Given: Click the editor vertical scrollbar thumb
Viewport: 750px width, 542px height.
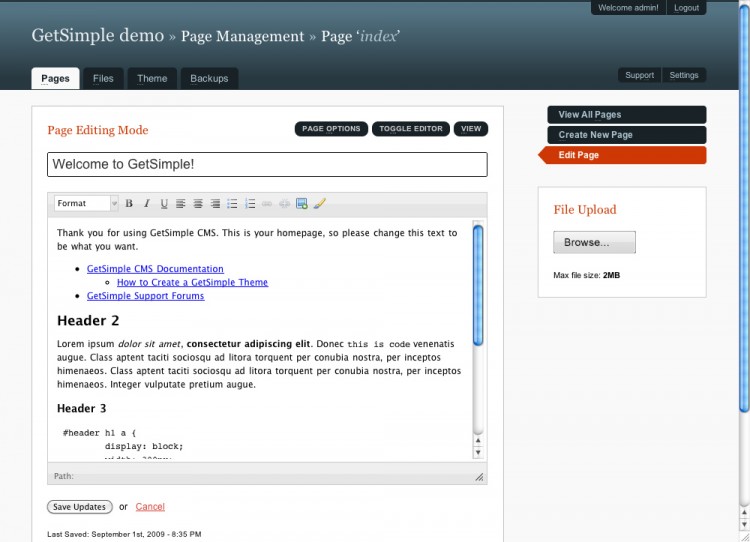Looking at the screenshot, I should click(x=478, y=285).
